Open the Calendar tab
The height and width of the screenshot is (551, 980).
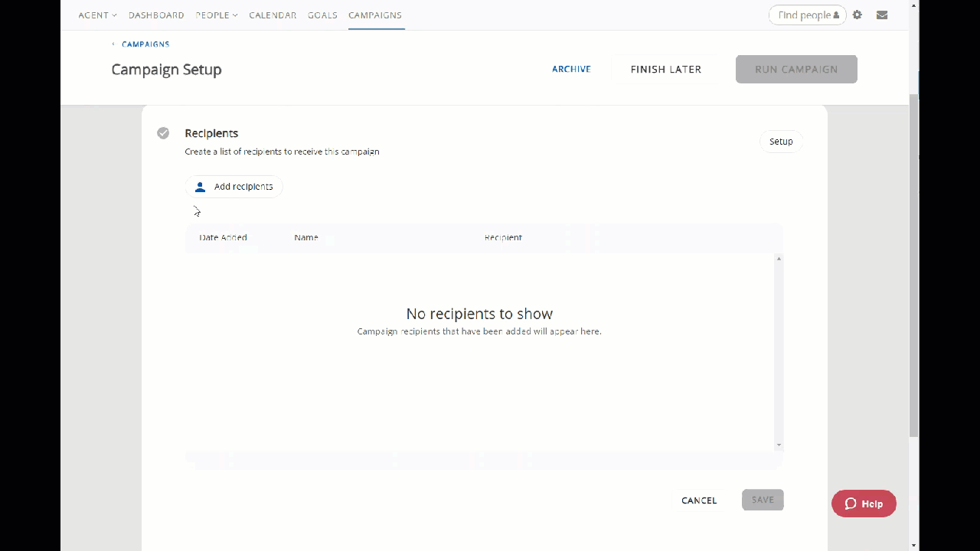(x=273, y=15)
